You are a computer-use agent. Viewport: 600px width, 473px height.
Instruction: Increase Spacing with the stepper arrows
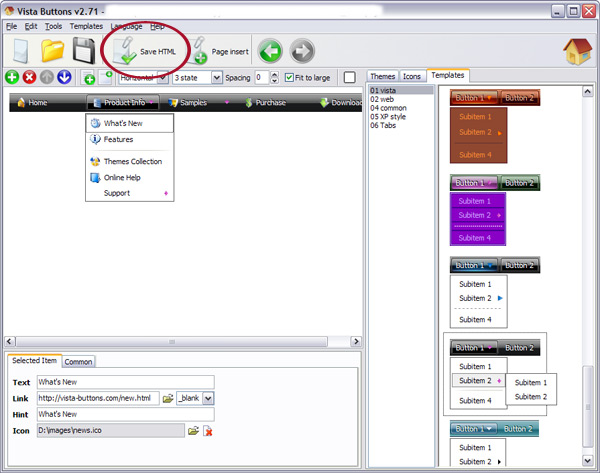pos(274,75)
